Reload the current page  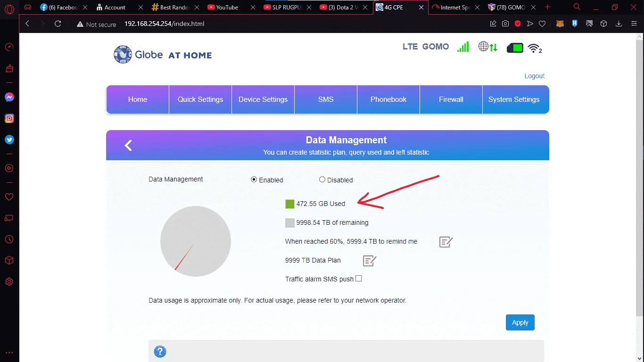coord(58,24)
